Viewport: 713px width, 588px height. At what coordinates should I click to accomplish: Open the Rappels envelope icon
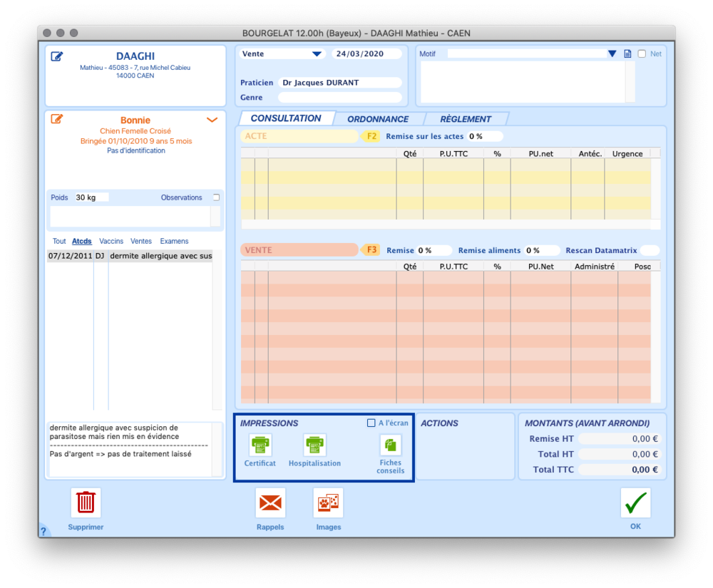coord(270,502)
